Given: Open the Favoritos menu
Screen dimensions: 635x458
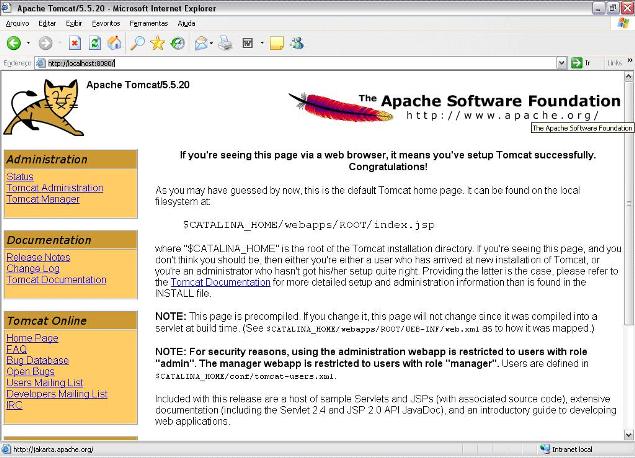Looking at the screenshot, I should click(107, 21).
